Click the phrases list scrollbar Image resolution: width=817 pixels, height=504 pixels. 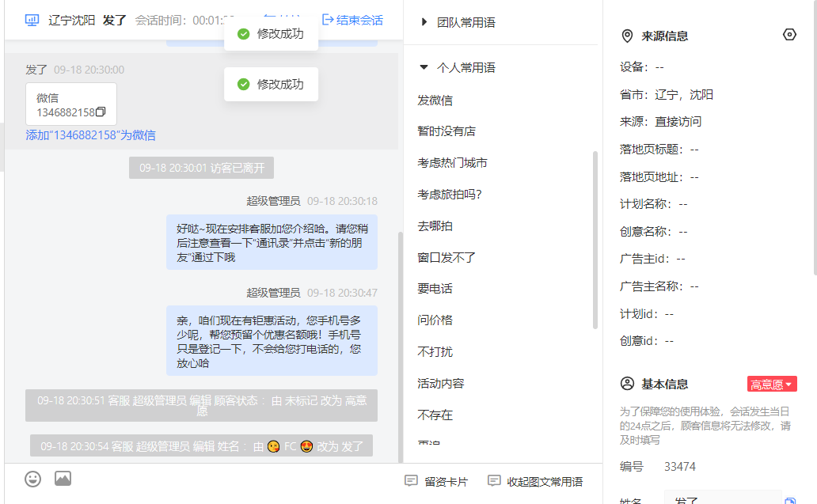point(595,240)
